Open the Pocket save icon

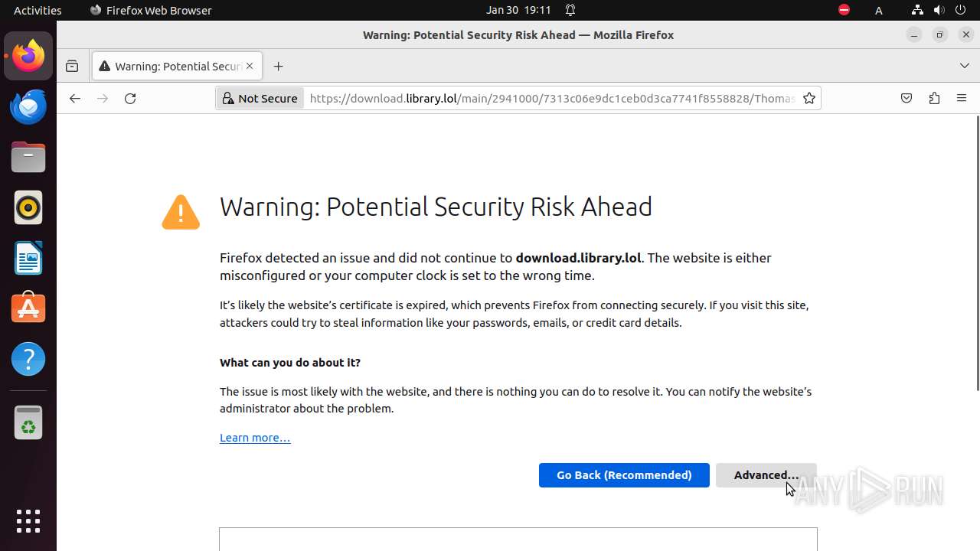tap(906, 99)
